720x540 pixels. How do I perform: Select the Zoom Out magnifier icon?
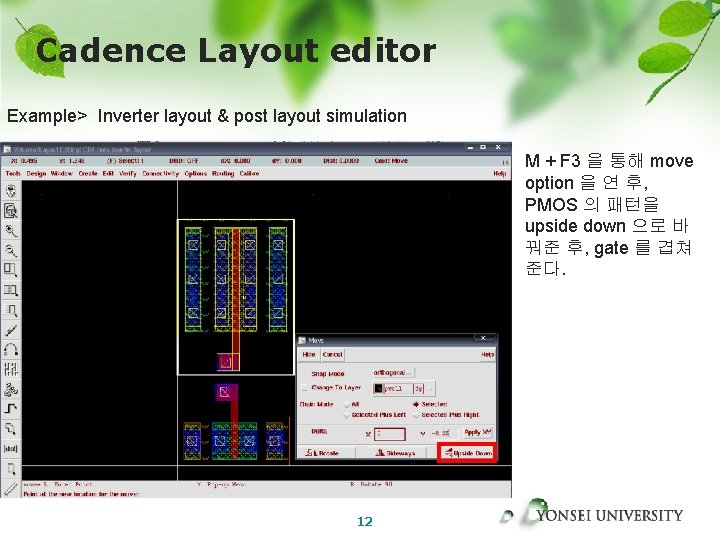click(11, 250)
